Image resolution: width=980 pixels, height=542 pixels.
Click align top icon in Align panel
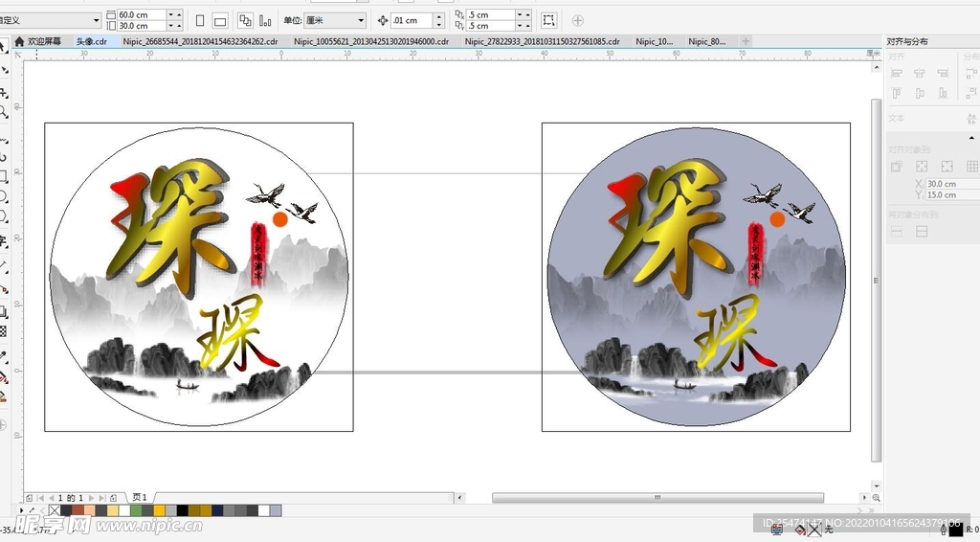(897, 94)
